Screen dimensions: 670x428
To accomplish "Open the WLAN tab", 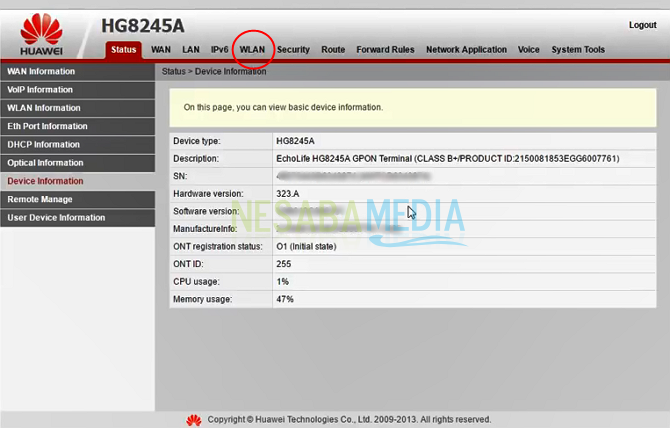I will coord(253,49).
